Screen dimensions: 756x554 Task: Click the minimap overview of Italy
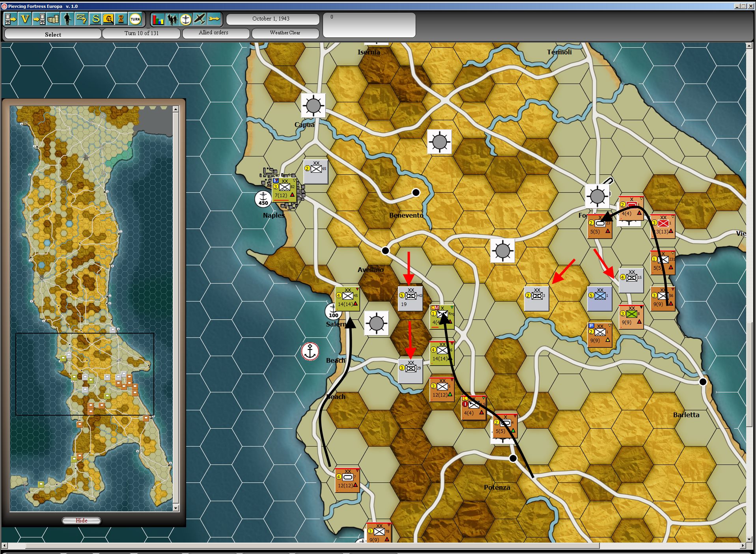click(x=91, y=309)
